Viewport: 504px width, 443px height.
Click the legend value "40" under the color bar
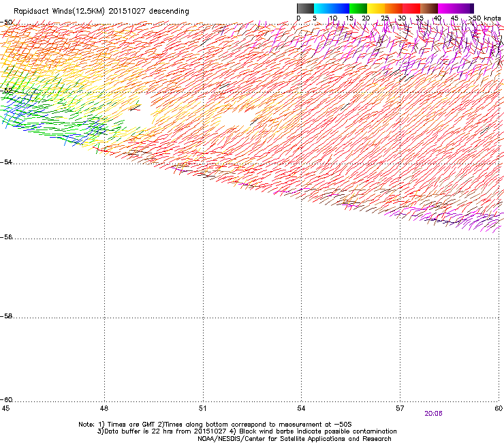click(437, 18)
